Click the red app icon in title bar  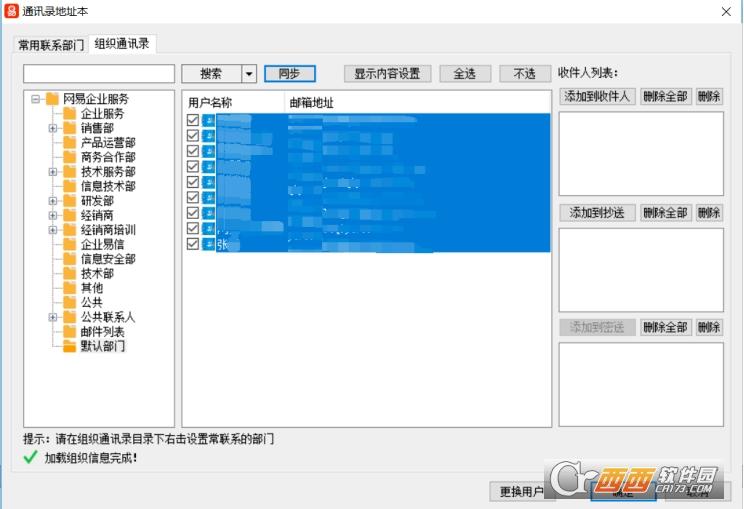pyautogui.click(x=11, y=11)
